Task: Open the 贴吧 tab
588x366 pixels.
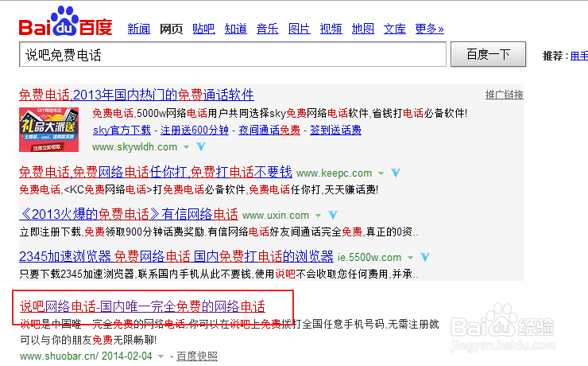Action: 203,29
